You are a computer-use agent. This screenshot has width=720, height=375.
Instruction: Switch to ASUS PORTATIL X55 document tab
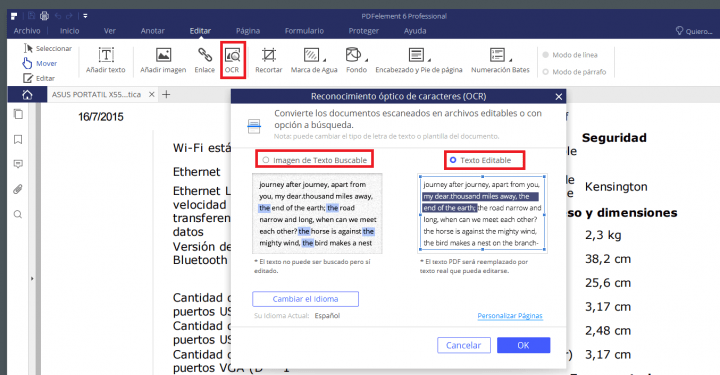click(x=96, y=95)
